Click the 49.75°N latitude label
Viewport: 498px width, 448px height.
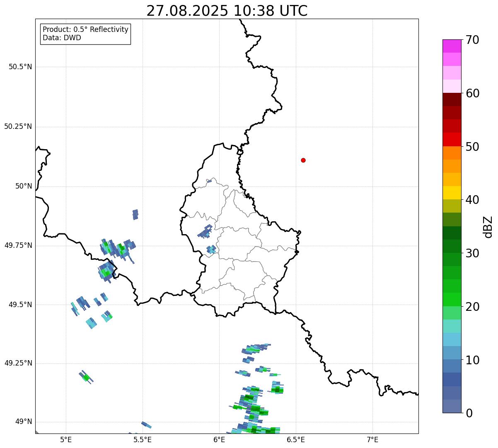(x=18, y=245)
